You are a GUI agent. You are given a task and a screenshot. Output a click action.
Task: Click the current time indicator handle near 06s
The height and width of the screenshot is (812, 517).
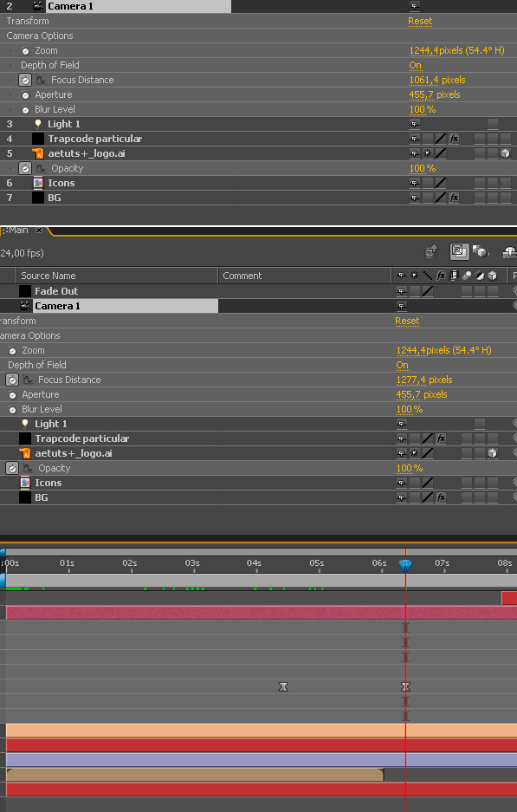click(x=405, y=566)
